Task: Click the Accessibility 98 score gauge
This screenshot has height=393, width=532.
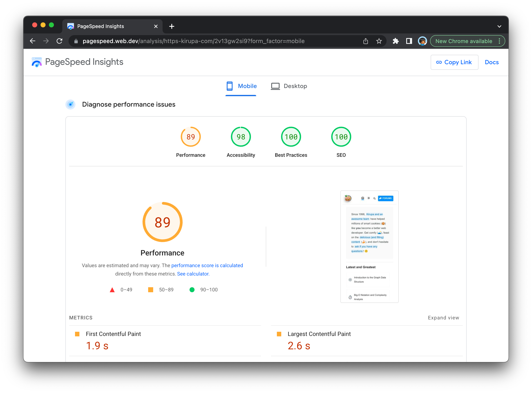Action: (241, 137)
